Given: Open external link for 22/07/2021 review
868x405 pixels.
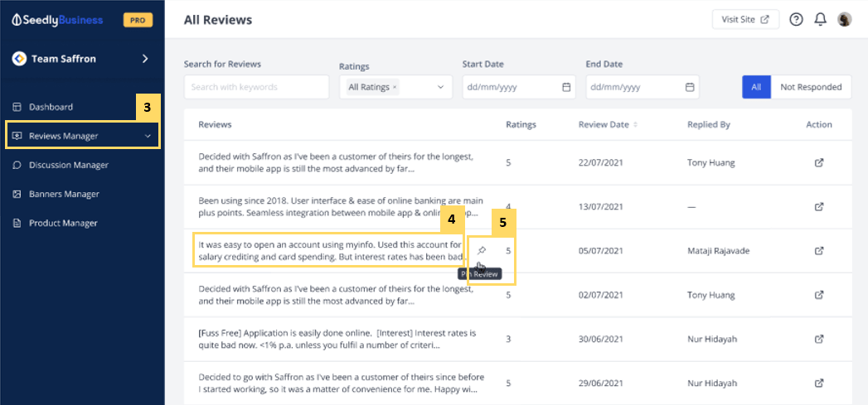Looking at the screenshot, I should 819,163.
